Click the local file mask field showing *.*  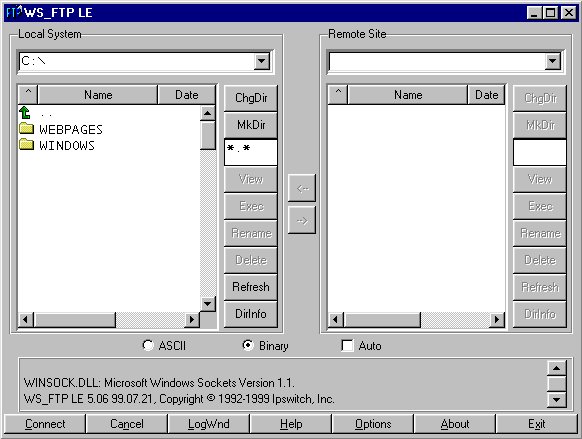pyautogui.click(x=251, y=152)
